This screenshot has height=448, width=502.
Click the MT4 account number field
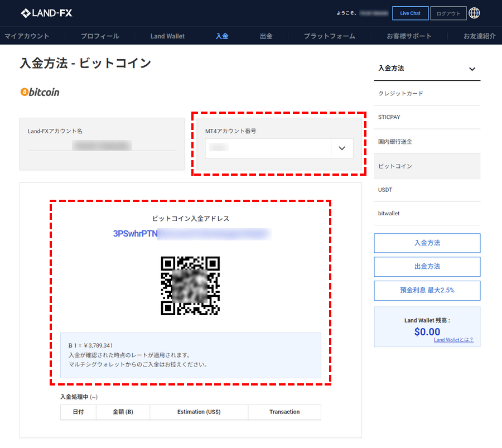(268, 148)
